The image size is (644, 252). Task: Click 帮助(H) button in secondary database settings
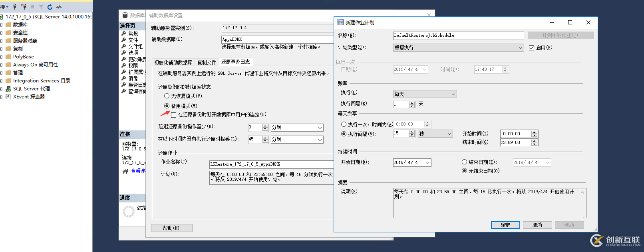172,228
